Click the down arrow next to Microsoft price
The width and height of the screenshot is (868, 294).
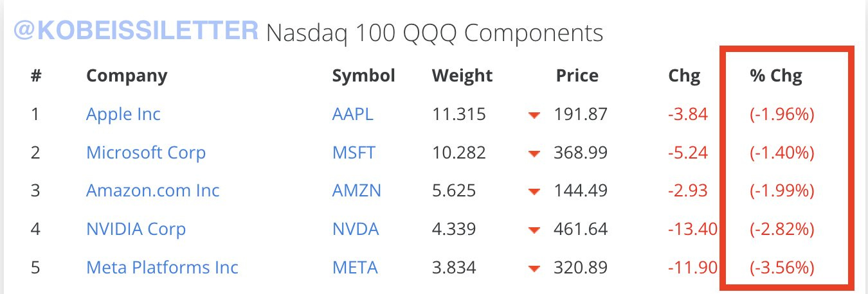(x=533, y=154)
